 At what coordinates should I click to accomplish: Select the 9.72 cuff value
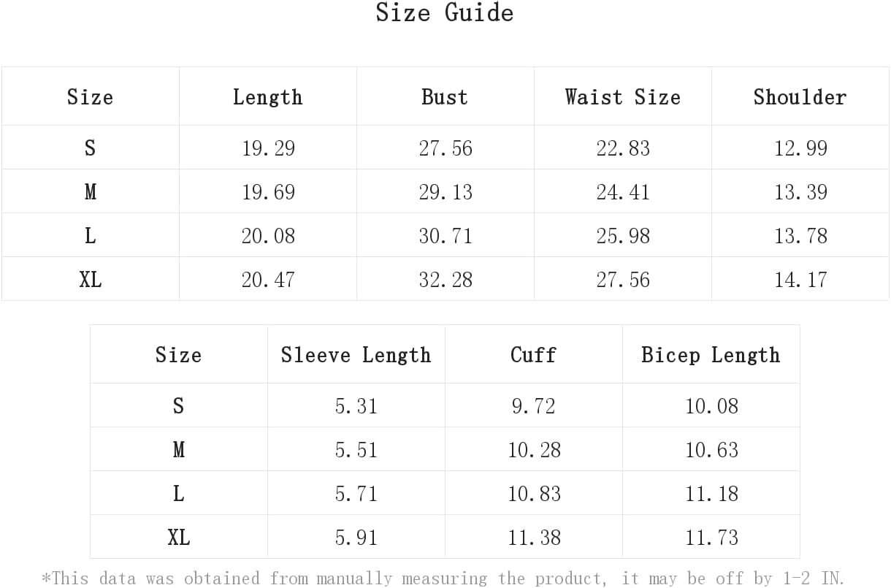point(534,406)
